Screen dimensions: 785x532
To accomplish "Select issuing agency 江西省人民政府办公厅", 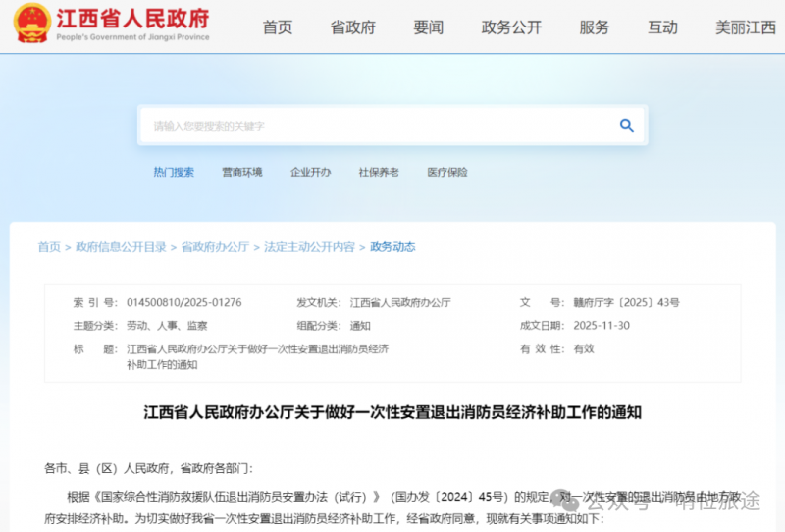I will (x=400, y=302).
